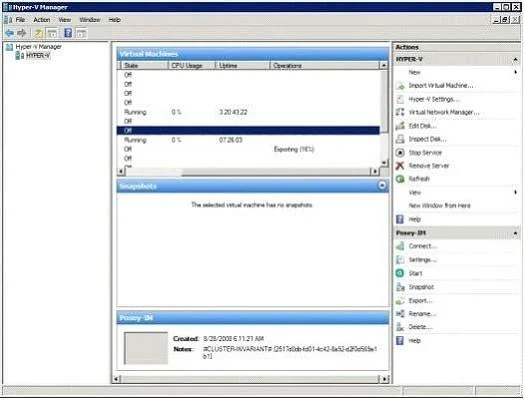Image resolution: width=525 pixels, height=400 pixels.
Task: Open the Window menu
Action: (x=90, y=20)
